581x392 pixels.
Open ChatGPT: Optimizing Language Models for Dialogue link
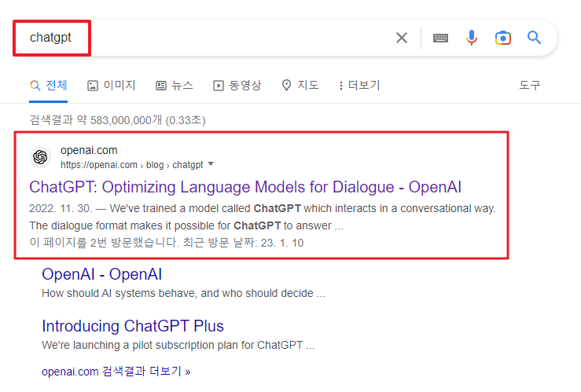(x=245, y=187)
